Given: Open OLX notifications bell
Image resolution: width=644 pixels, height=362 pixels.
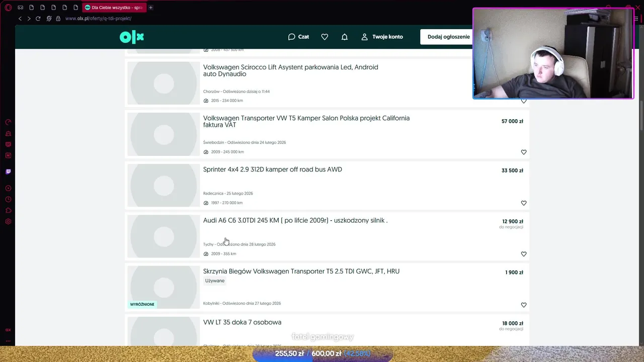Looking at the screenshot, I should pyautogui.click(x=345, y=37).
